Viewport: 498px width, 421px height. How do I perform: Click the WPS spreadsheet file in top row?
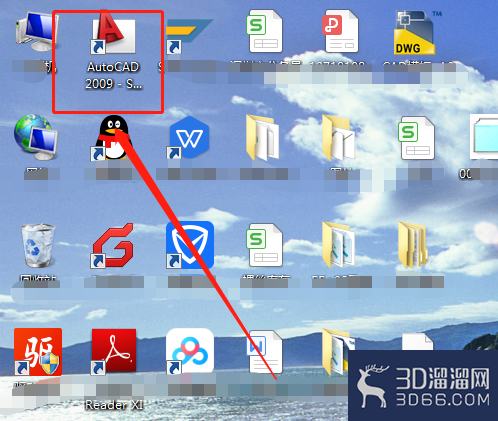pos(265,31)
